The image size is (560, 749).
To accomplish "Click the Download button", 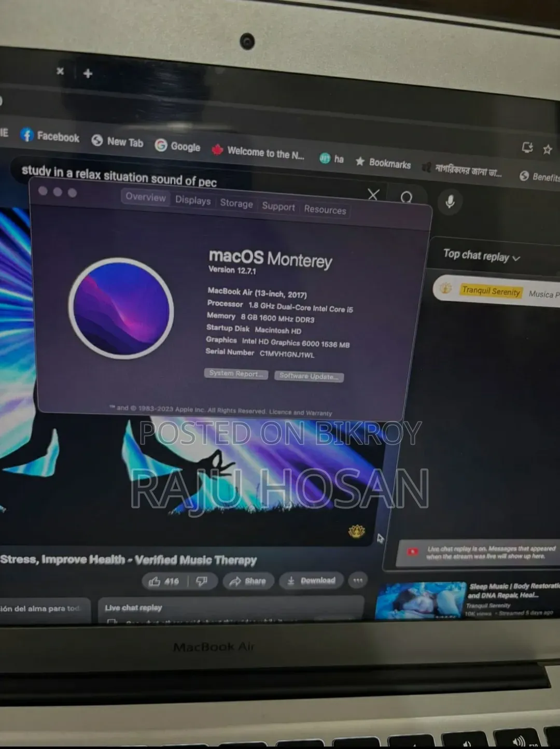I will click(x=312, y=581).
